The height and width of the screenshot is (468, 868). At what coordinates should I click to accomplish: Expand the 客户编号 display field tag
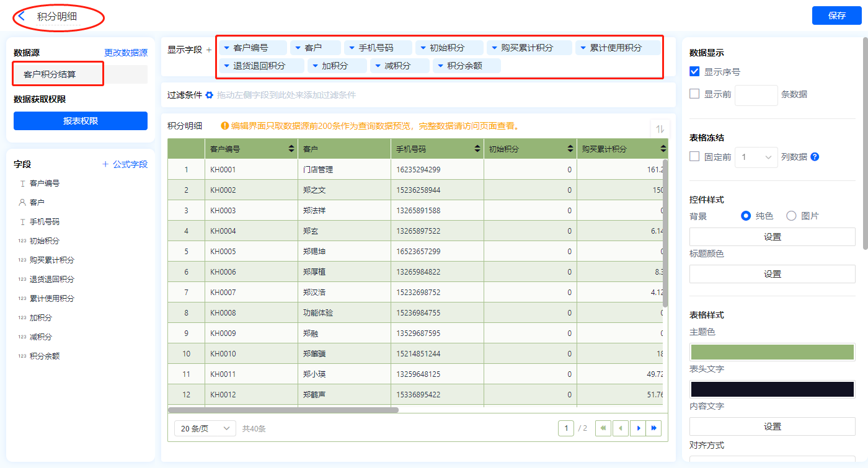(x=226, y=48)
